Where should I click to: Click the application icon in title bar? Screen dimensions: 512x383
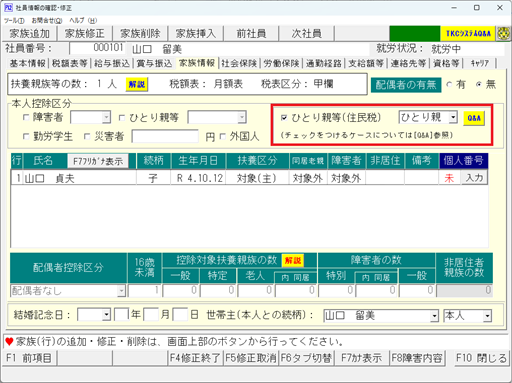tap(8, 8)
